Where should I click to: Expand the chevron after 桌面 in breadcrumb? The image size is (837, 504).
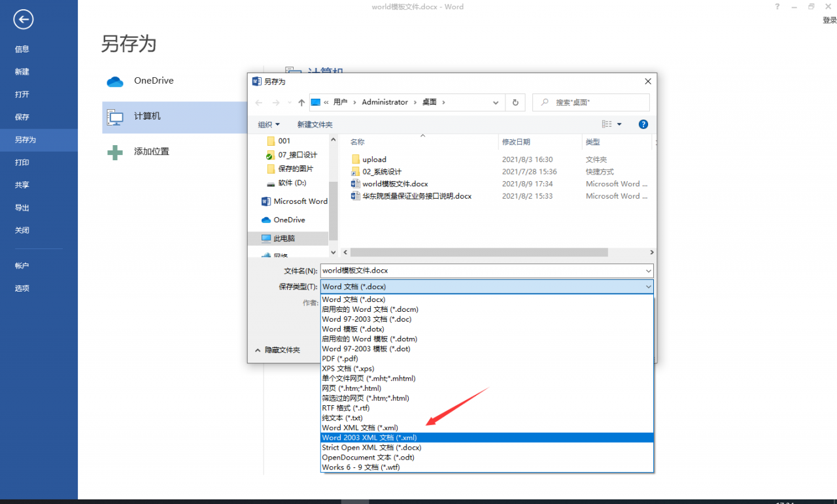click(443, 103)
